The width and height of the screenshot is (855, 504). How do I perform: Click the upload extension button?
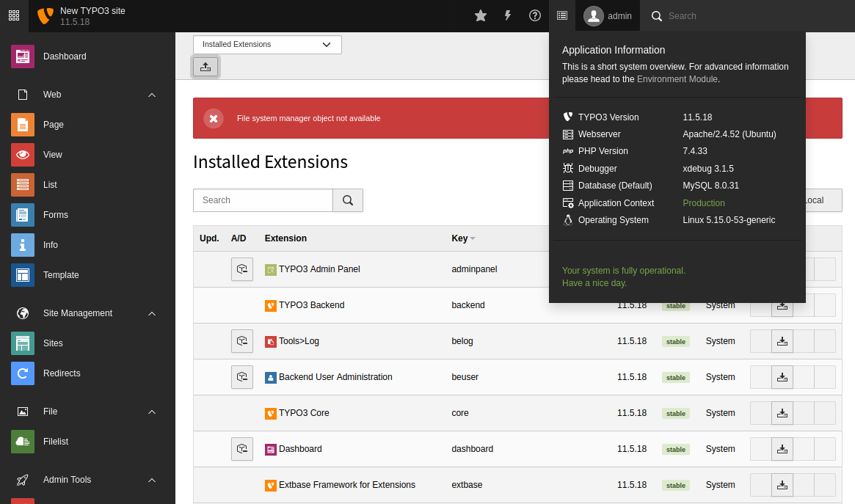click(x=205, y=67)
